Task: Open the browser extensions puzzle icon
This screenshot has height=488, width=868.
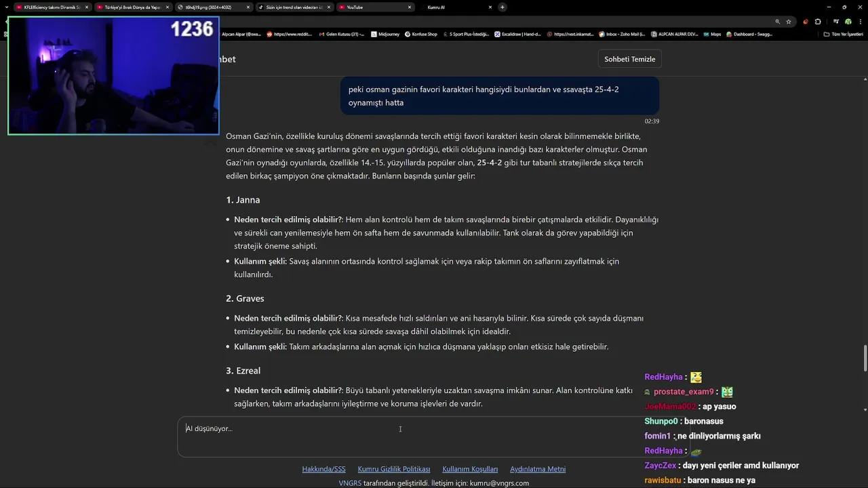Action: click(818, 21)
